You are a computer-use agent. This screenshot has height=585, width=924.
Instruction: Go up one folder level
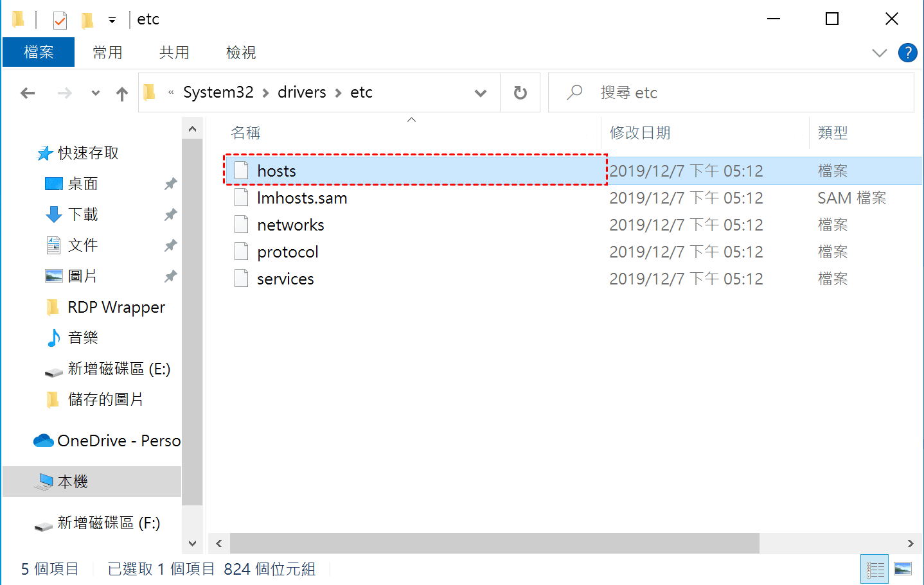122,94
